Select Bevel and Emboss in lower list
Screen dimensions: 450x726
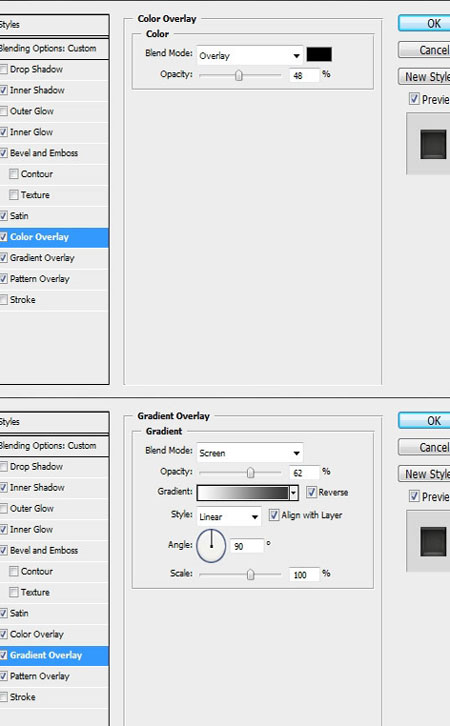(44, 550)
